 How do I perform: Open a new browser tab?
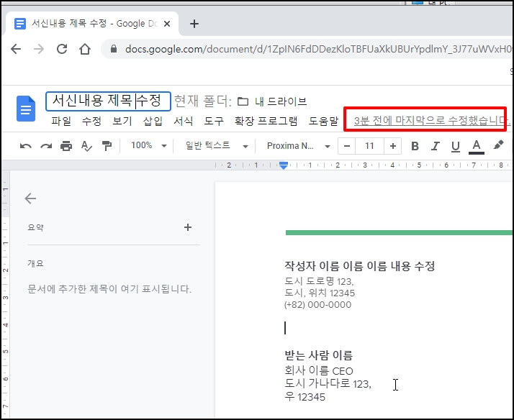[x=194, y=24]
